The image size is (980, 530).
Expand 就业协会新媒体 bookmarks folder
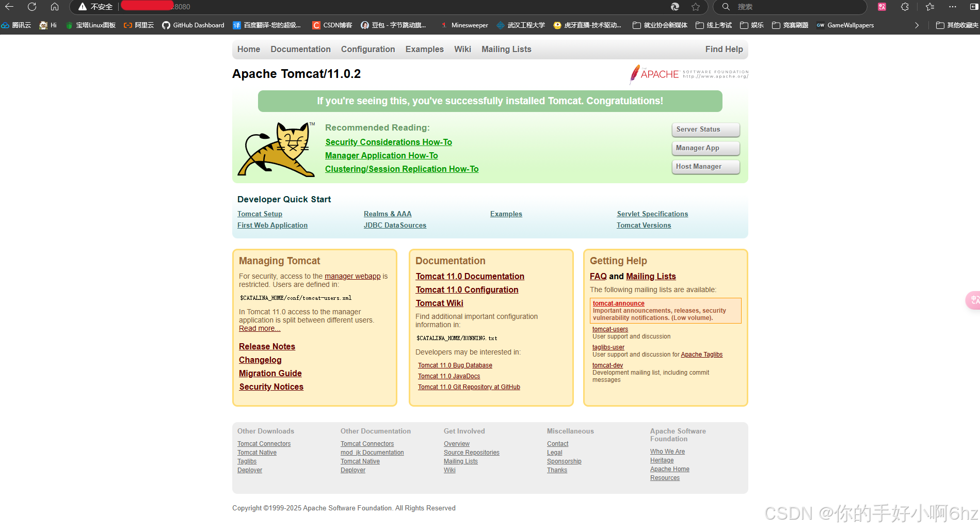click(x=660, y=25)
